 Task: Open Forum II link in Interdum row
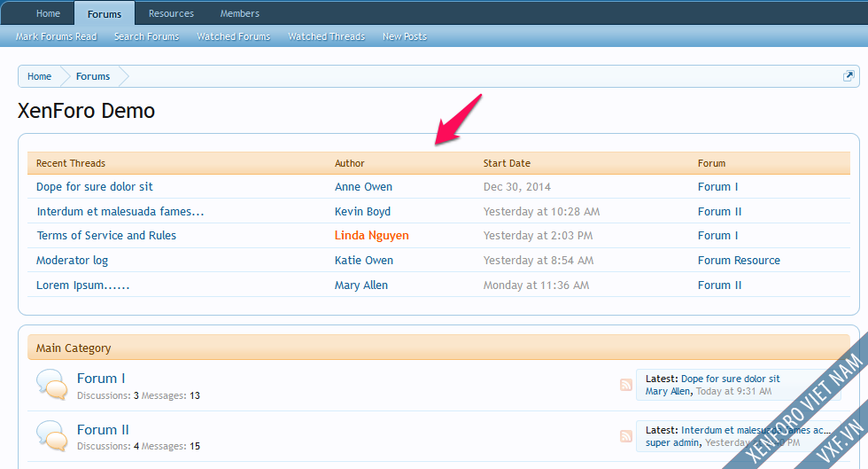tap(719, 211)
